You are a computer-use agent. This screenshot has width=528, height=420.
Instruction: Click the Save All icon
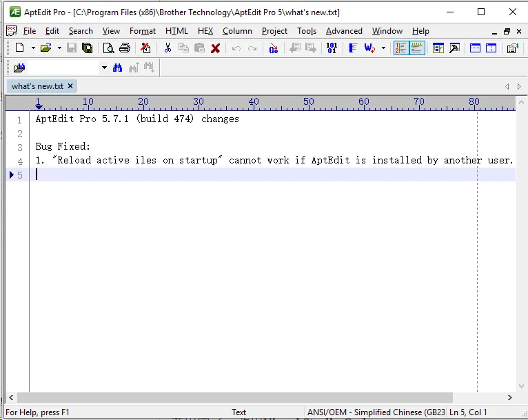pos(88,48)
